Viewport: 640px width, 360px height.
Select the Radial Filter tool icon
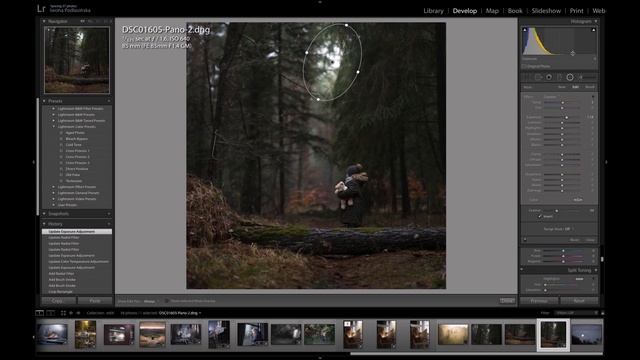(x=570, y=77)
